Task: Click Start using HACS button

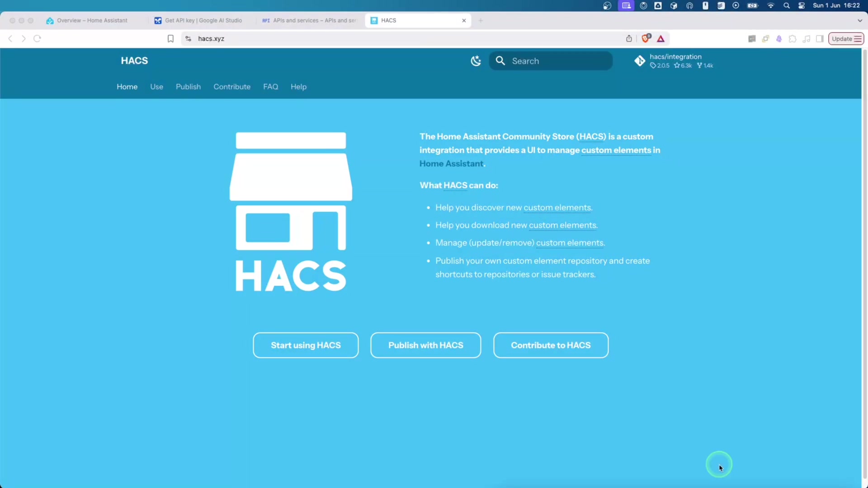Action: click(306, 345)
